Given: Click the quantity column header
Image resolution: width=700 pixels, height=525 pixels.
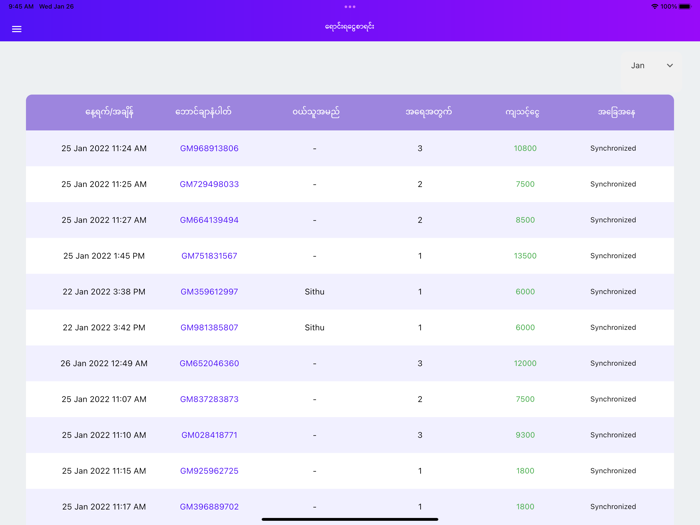Looking at the screenshot, I should point(429,112).
